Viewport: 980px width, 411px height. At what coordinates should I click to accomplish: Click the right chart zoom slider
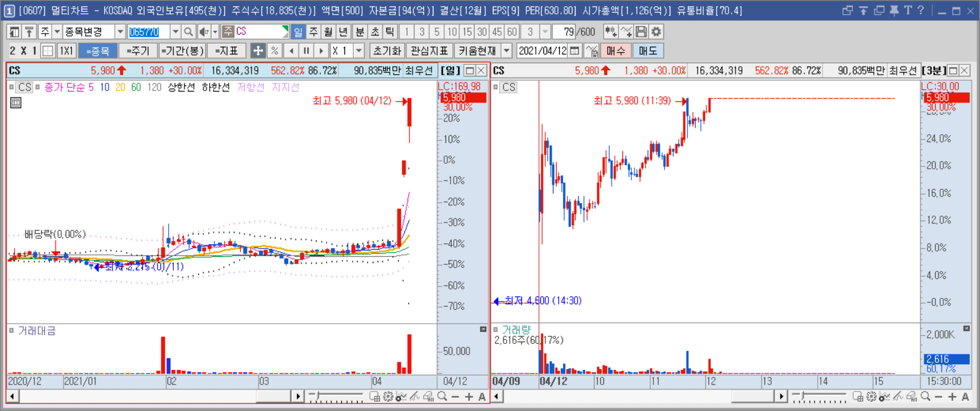pyautogui.click(x=820, y=396)
